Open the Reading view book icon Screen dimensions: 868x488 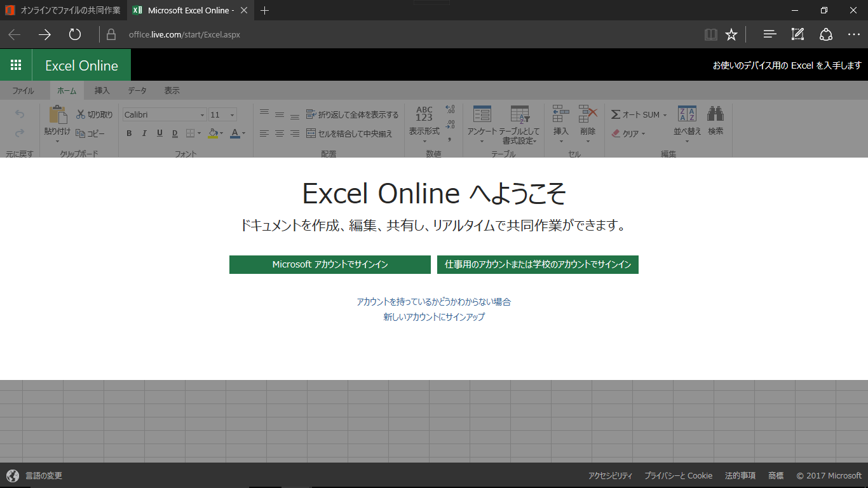click(x=711, y=34)
